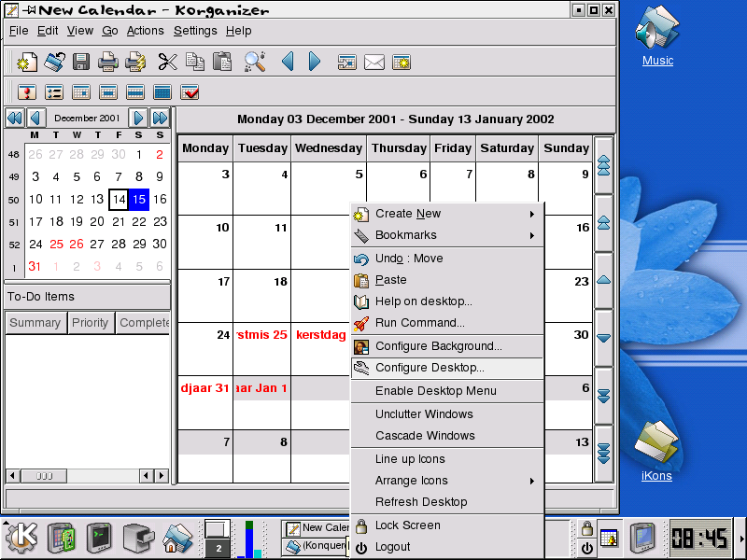Click the To-Do list horizontal scrollbar thumb

point(44,476)
